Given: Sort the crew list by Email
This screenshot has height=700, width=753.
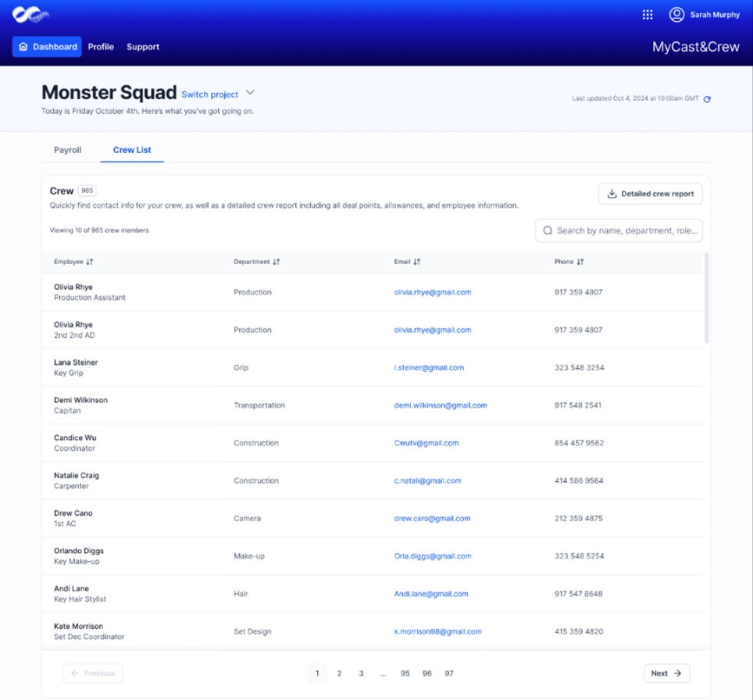Looking at the screenshot, I should click(x=407, y=262).
